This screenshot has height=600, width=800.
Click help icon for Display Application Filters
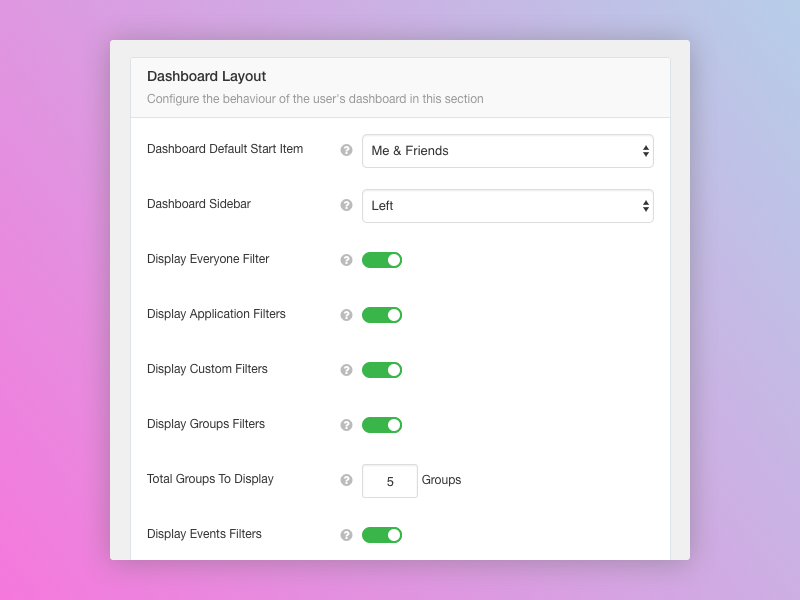coord(346,315)
